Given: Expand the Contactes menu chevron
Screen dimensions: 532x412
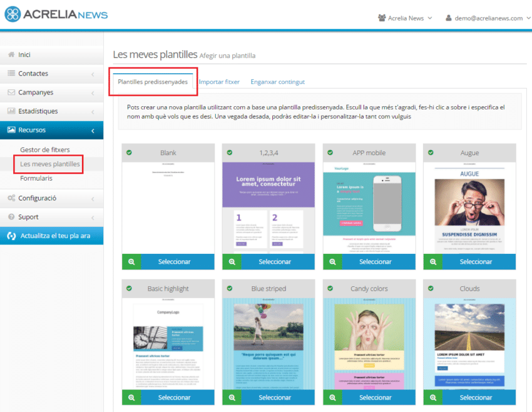Looking at the screenshot, I should (x=93, y=74).
